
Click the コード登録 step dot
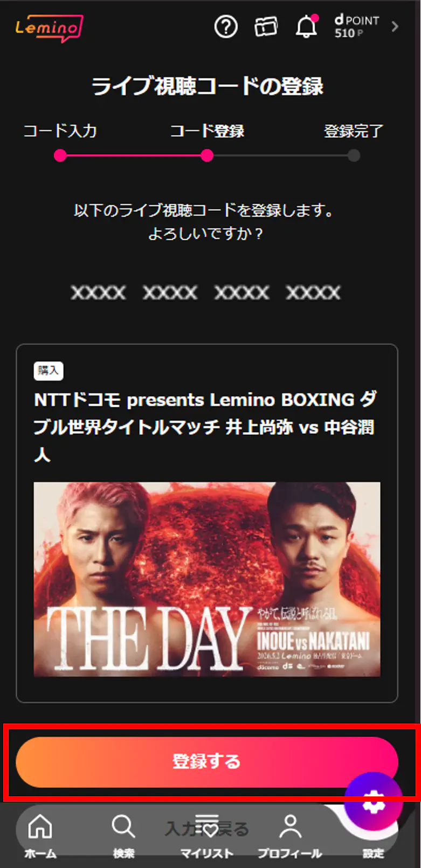point(207,156)
